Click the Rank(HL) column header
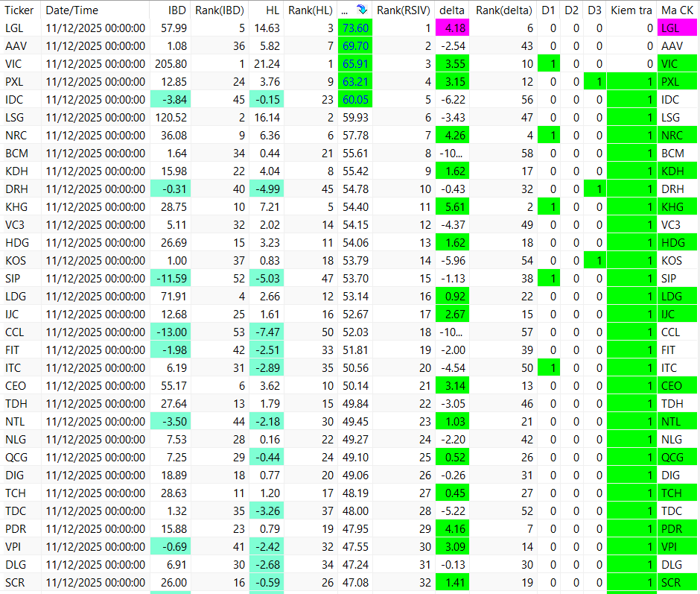 coord(311,10)
